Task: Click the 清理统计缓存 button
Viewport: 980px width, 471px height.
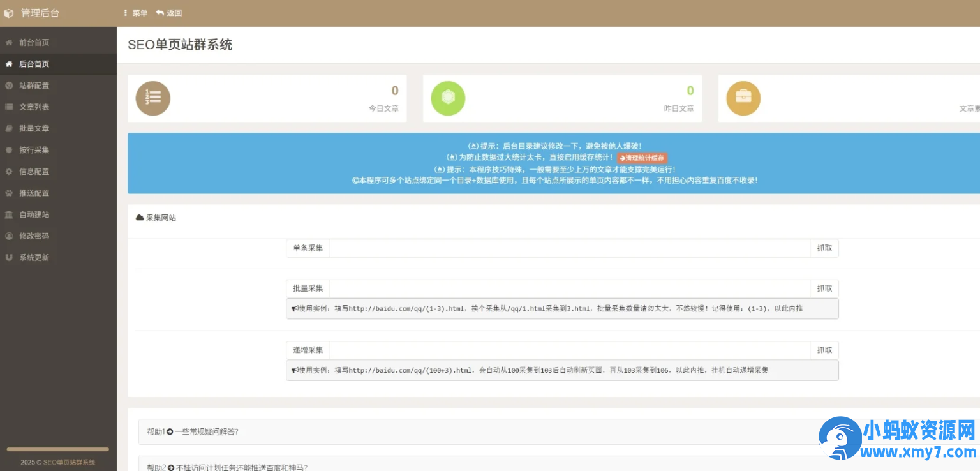Action: tap(642, 158)
